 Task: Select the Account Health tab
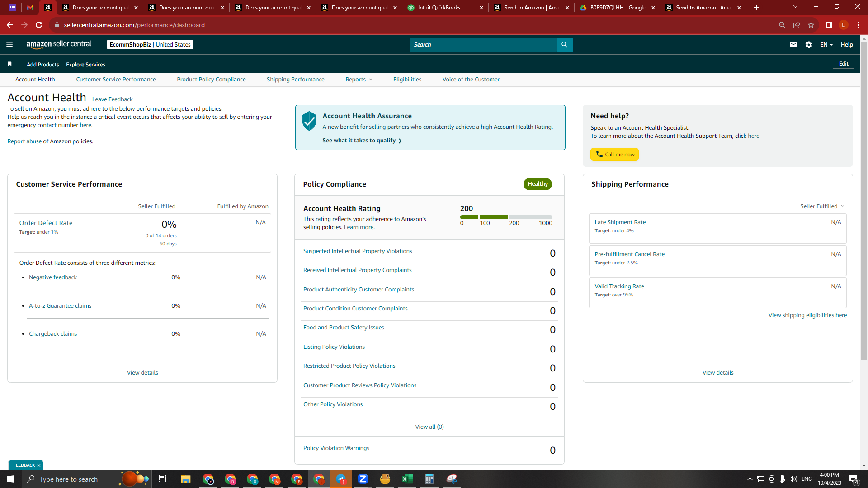(35, 80)
